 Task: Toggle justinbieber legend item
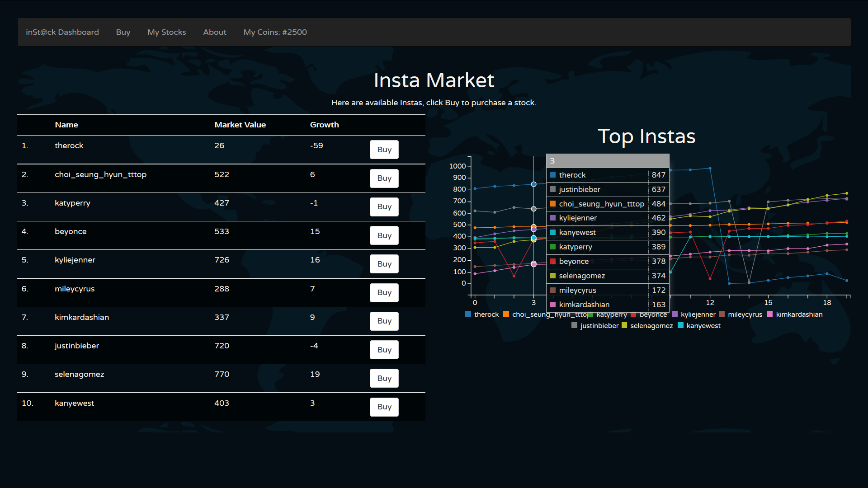pos(595,326)
